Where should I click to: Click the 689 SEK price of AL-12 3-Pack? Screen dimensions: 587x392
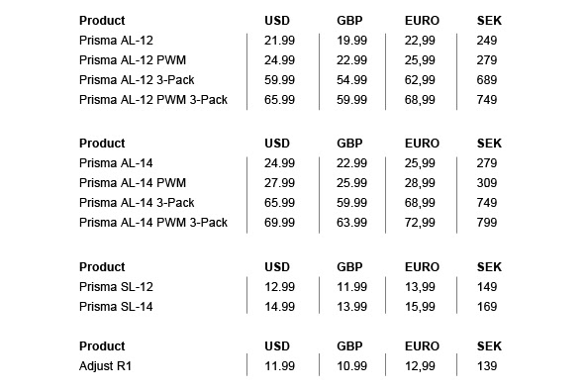point(487,80)
